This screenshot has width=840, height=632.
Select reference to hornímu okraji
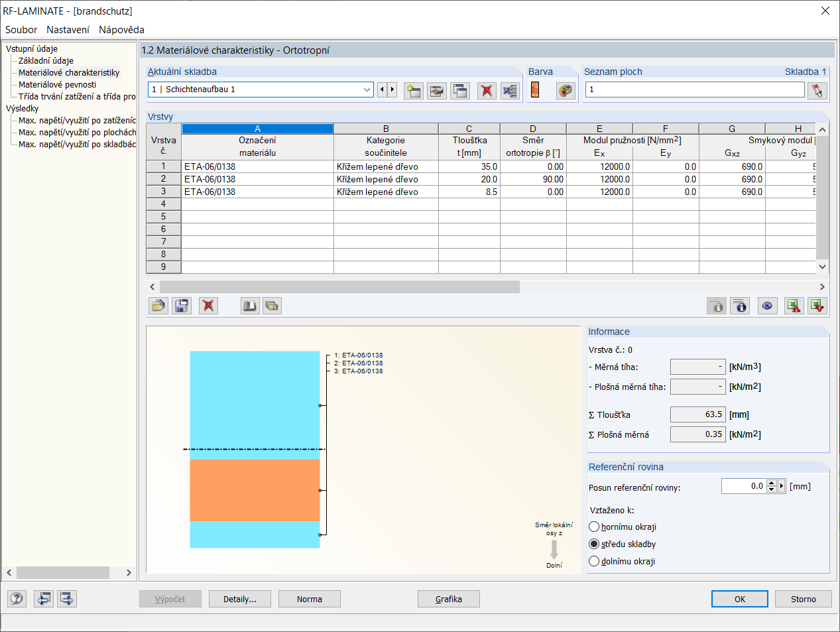tap(594, 527)
